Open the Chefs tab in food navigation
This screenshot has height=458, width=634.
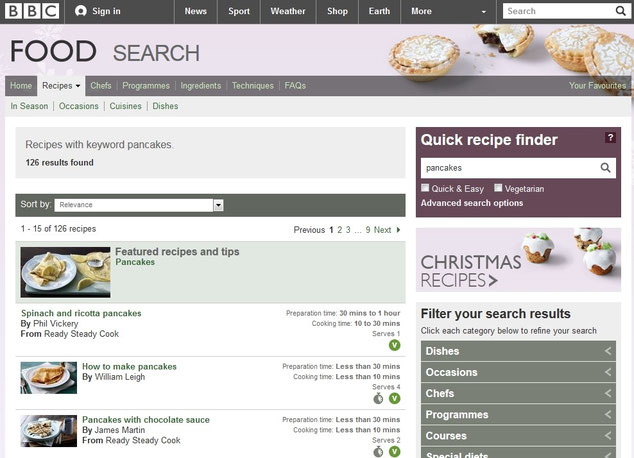[101, 86]
